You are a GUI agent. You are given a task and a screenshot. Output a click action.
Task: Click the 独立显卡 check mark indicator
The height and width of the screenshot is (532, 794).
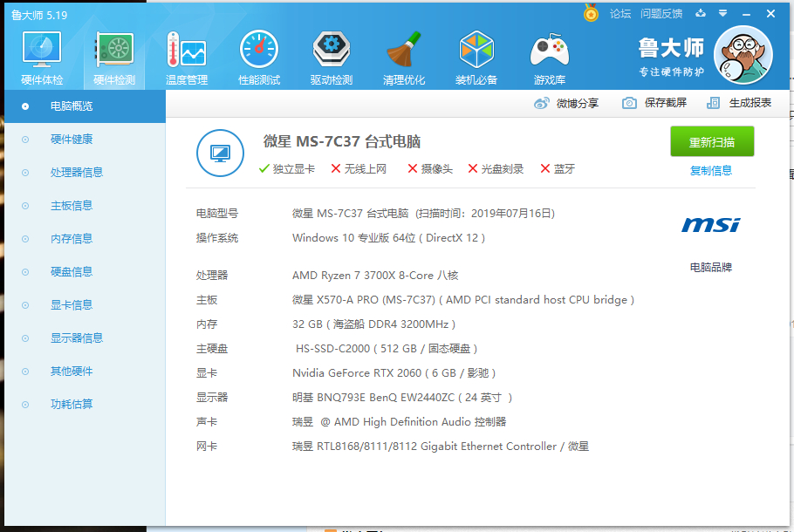(x=286, y=169)
